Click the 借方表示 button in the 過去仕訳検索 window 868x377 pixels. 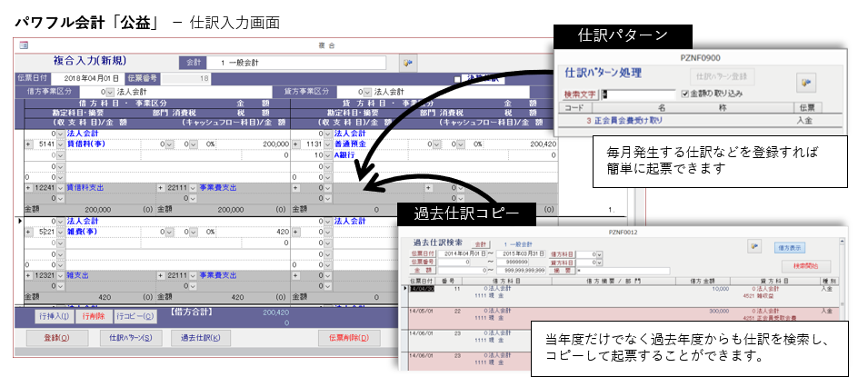tap(790, 248)
